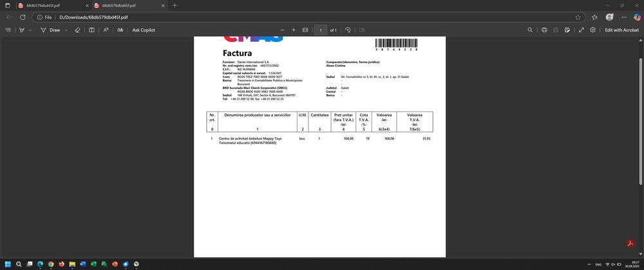
Task: Select the Highlight tool in PDF toolbar
Action: (22, 30)
